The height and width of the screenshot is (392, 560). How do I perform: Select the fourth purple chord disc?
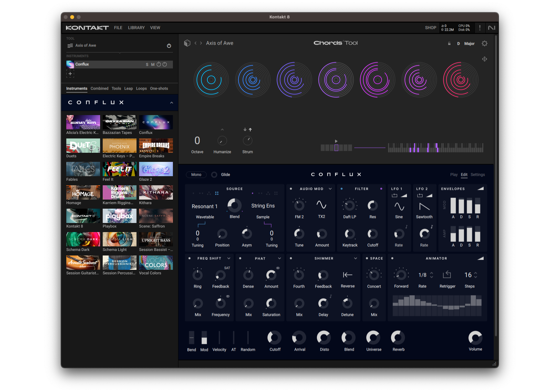(x=336, y=80)
